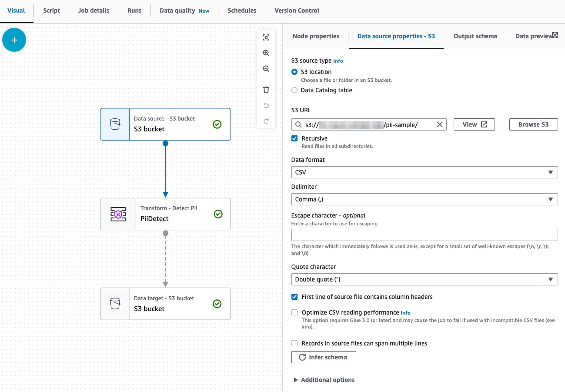Click the Browse S3 button
This screenshot has width=565, height=392.
(x=533, y=124)
